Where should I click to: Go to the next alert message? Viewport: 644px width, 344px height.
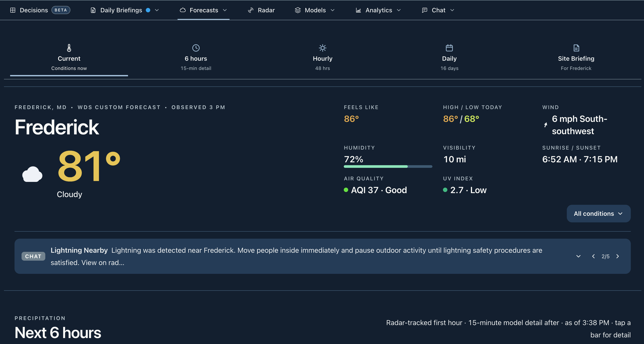618,256
